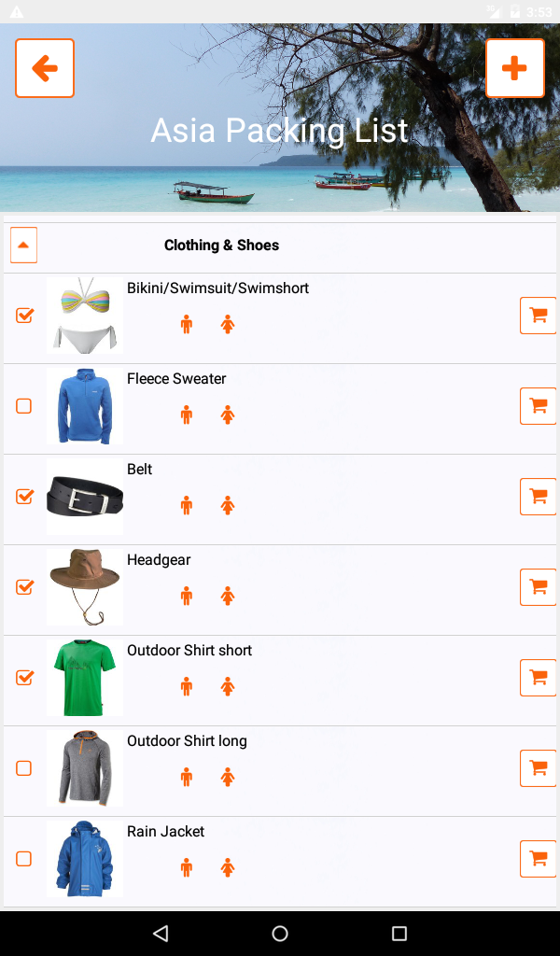The width and height of the screenshot is (560, 956).
Task: Tap female figure icon under Belt
Action: (228, 505)
